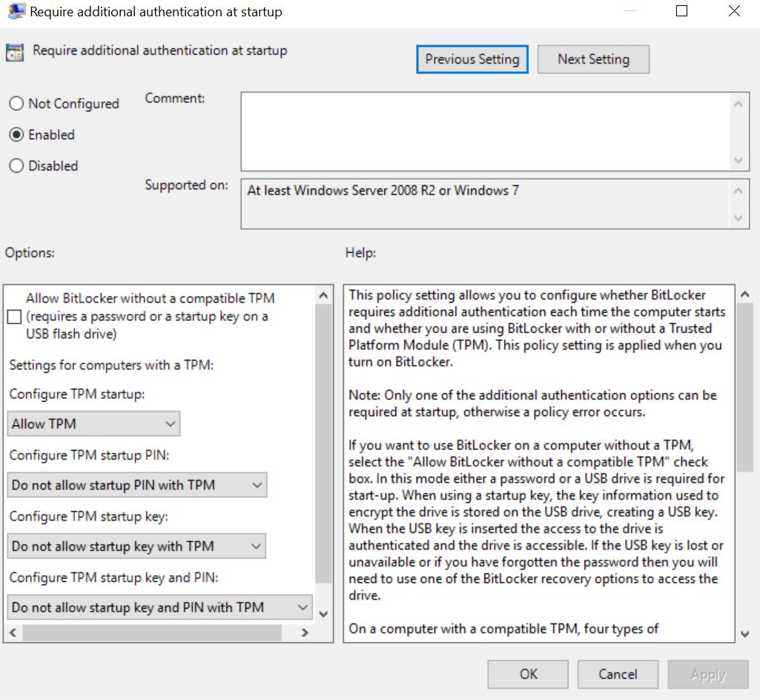Click the Options horizontal scrollbar right arrow
The image size is (760, 700).
click(305, 632)
